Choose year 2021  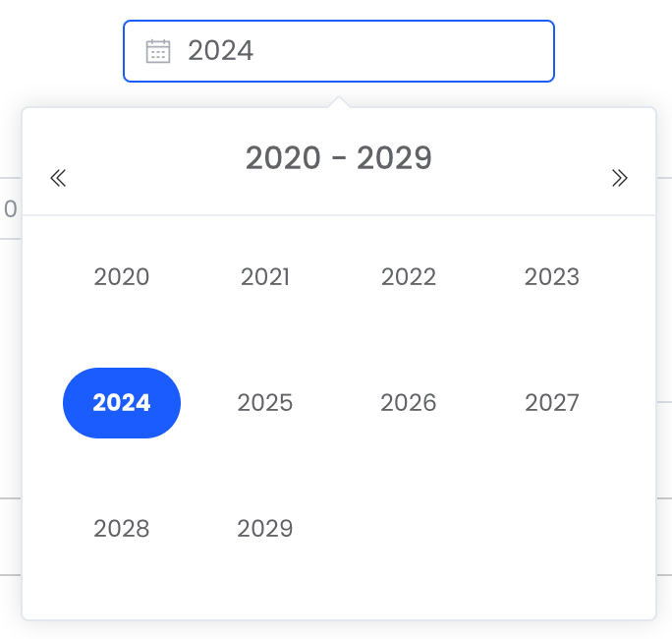(265, 276)
